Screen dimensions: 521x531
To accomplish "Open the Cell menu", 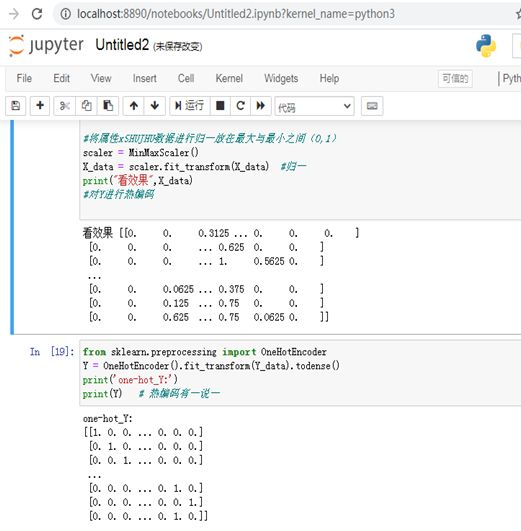I will coord(186,79).
